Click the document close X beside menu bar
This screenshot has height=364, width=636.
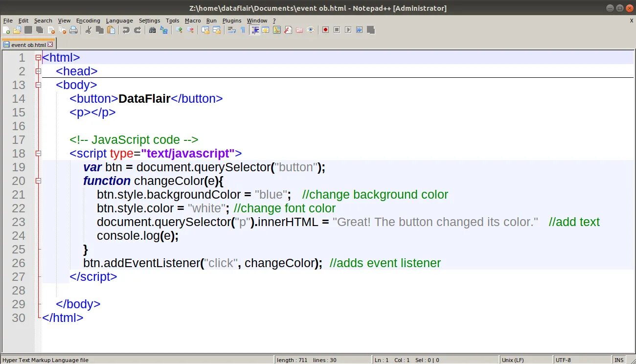tap(631, 21)
